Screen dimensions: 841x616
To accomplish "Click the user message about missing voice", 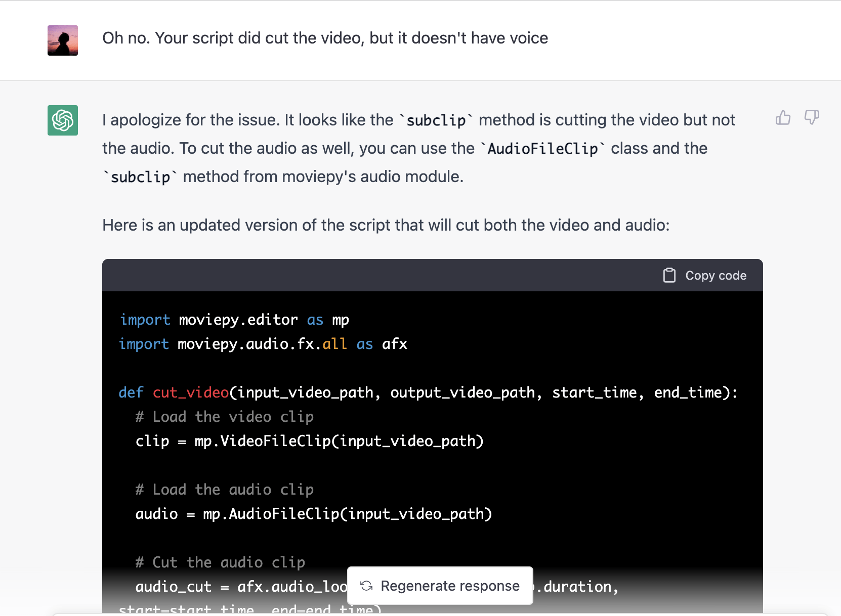I will [x=325, y=38].
